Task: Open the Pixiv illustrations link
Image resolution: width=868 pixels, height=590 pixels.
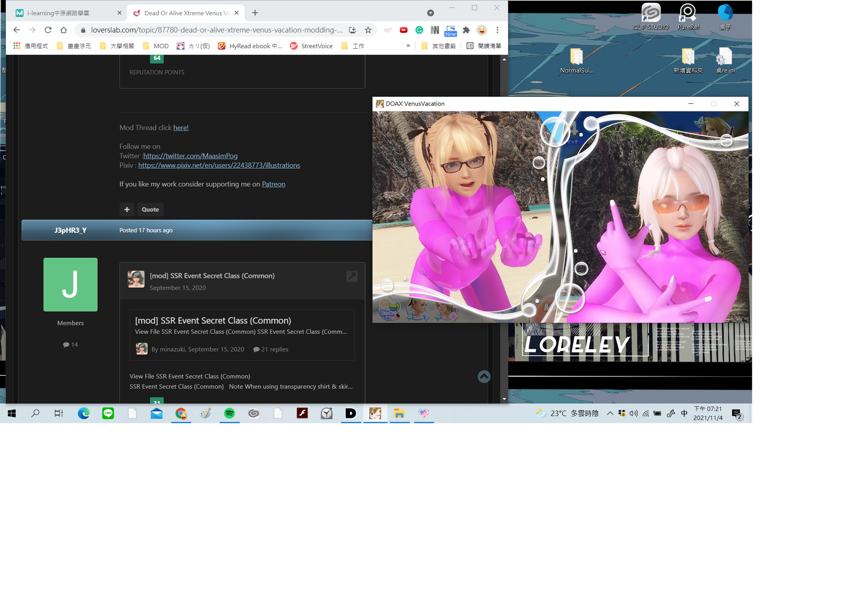Action: coord(219,165)
